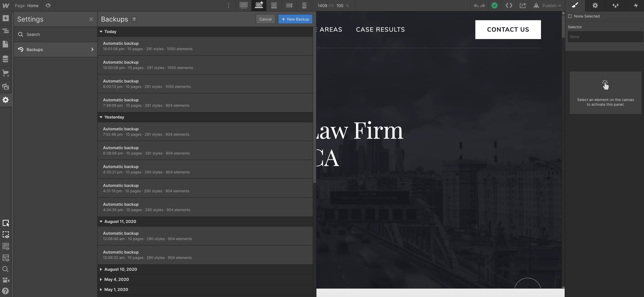This screenshot has height=297, width=644.
Task: Cancel out of the Backups panel
Action: pyautogui.click(x=265, y=19)
